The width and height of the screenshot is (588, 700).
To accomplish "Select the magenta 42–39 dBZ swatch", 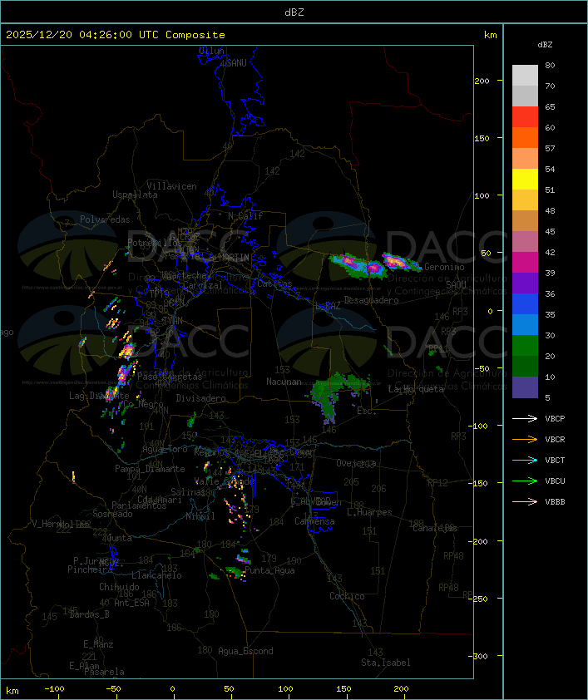I will pos(525,263).
